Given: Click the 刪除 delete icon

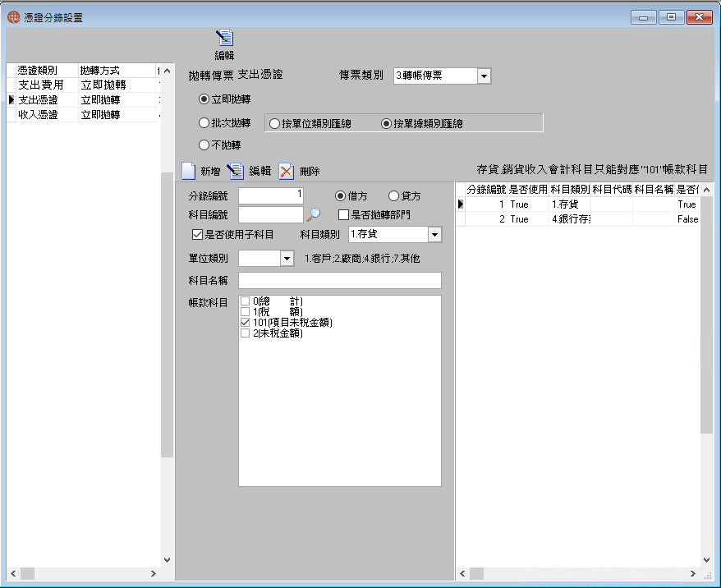Looking at the screenshot, I should click(286, 171).
